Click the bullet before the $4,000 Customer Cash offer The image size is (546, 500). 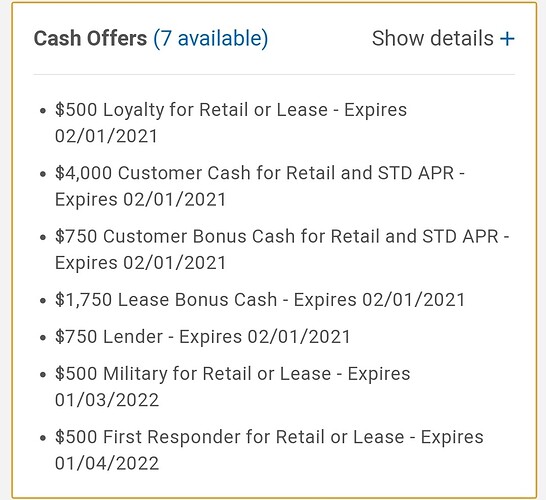point(43,174)
